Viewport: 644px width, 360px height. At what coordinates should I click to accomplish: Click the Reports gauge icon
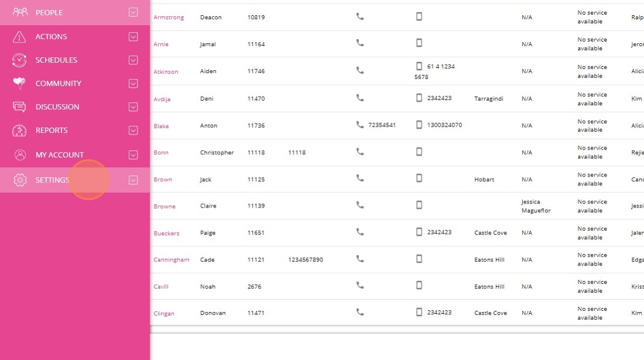coord(19,130)
